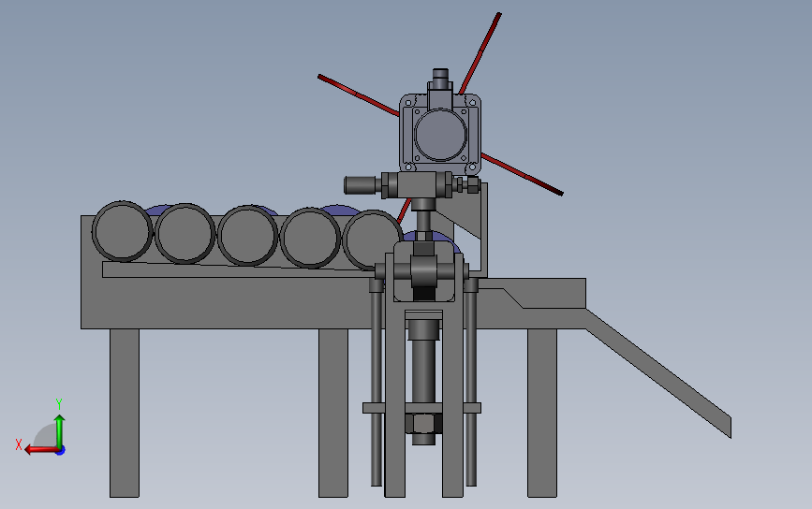
Task: Select the rightmost table leg
Action: 542,413
